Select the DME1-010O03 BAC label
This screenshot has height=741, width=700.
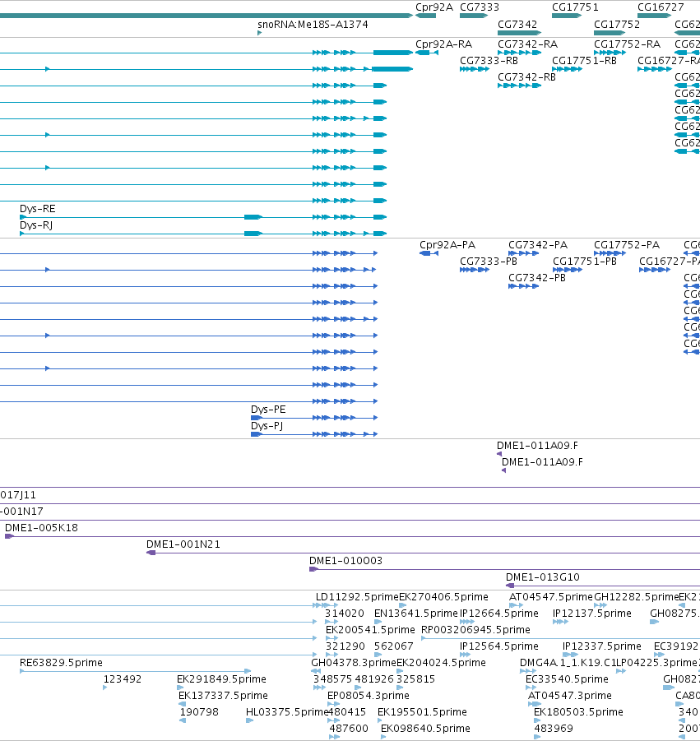[x=346, y=561]
